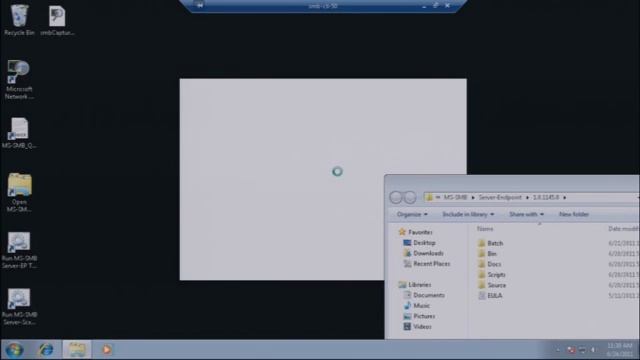Image resolution: width=640 pixels, height=360 pixels.
Task: Click the Explorer back navigation button
Action: coord(396,198)
